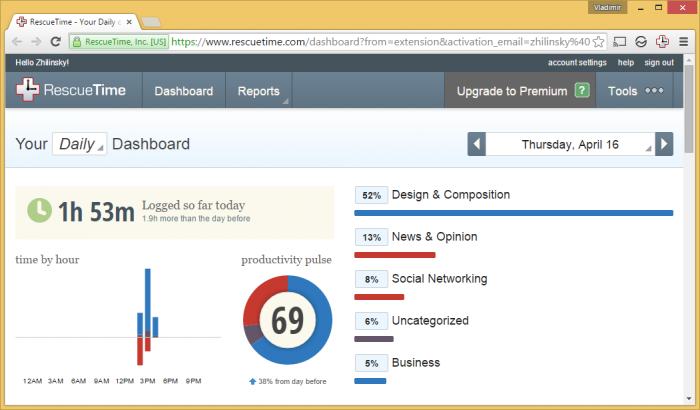
Task: Open the help link
Action: (x=625, y=63)
